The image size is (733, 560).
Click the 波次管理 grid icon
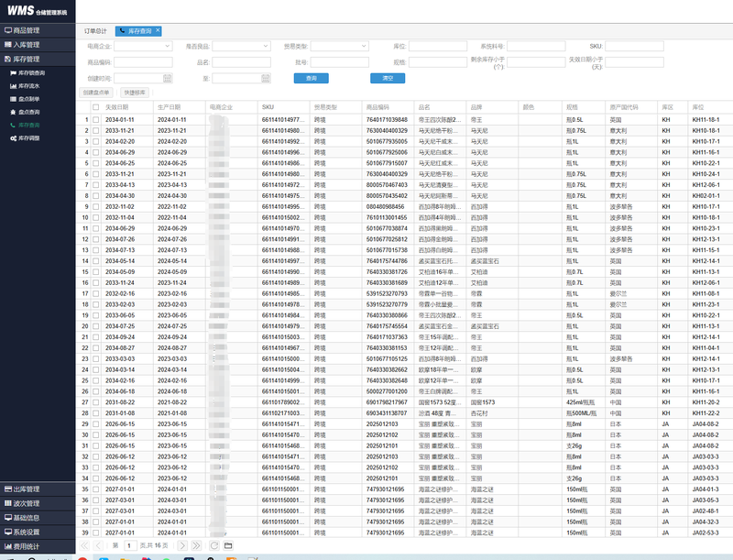pos(8,503)
